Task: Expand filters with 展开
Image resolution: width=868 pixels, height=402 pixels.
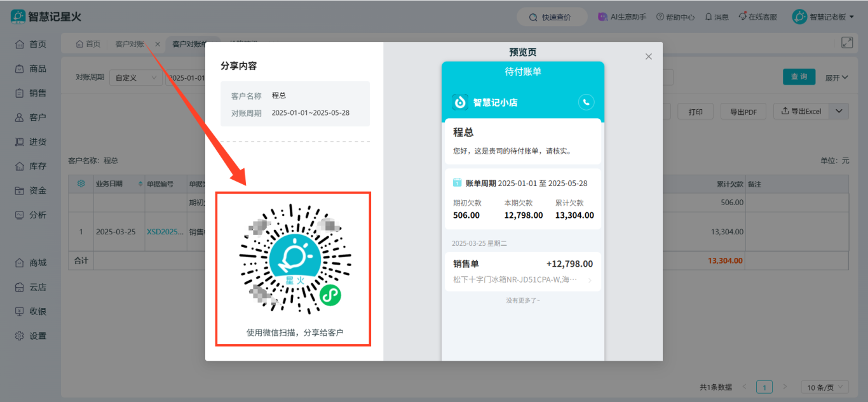Action: pos(836,77)
